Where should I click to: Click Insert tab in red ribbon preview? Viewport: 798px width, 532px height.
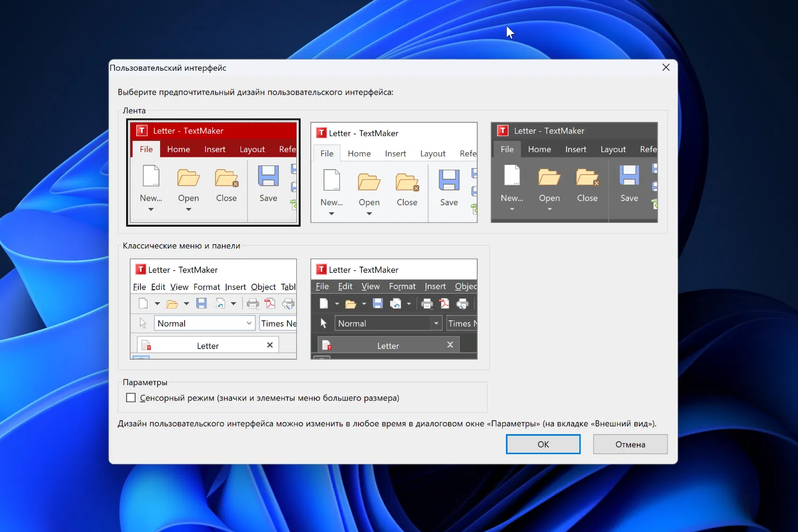(x=214, y=149)
